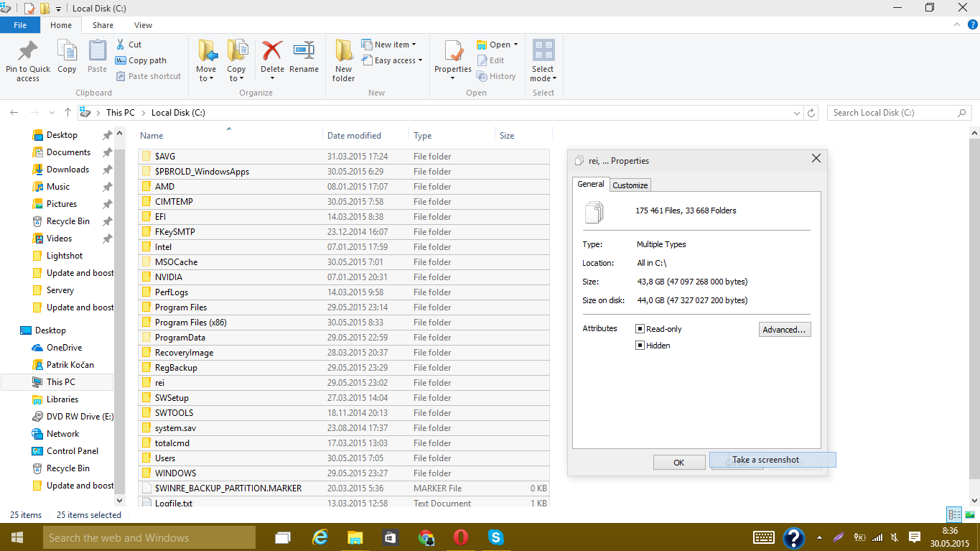Click the Delete icon in the ribbon
Screen dimensions: 980x551
(272, 52)
